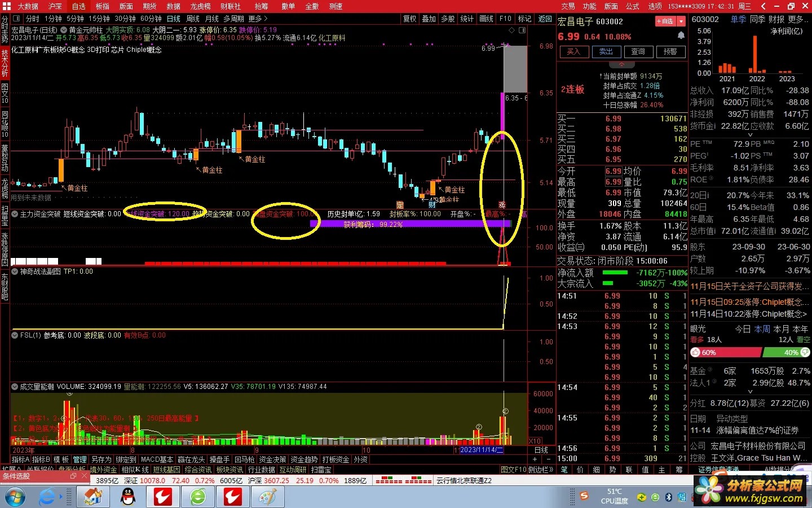
Task: Expand the chevron below 法人 row
Action: 750,391
